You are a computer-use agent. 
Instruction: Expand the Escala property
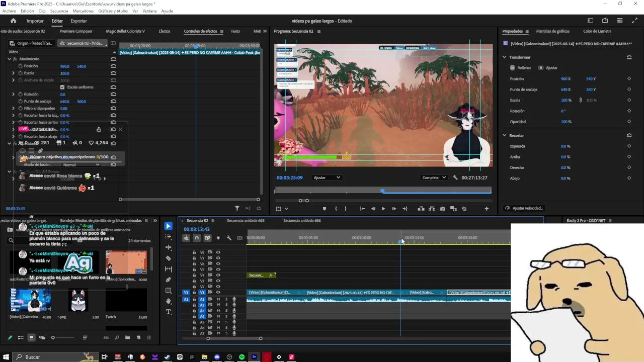coord(14,73)
